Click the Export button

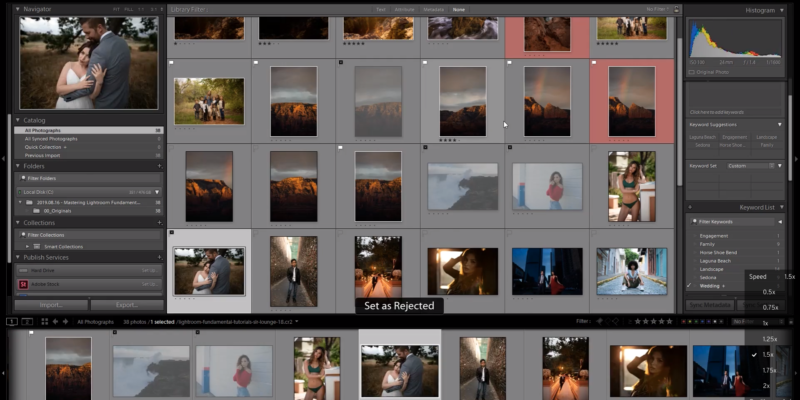(x=127, y=305)
